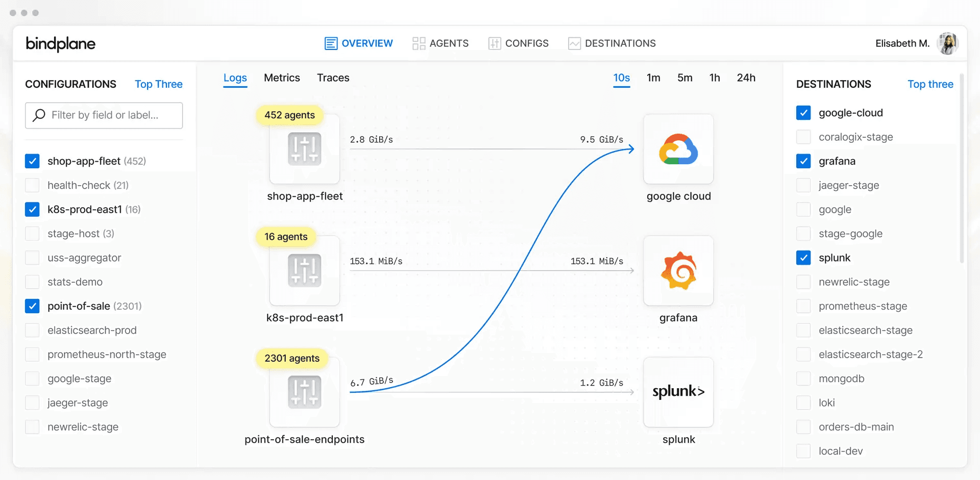The image size is (980, 480).
Task: Click the search magnifier icon
Action: click(39, 115)
